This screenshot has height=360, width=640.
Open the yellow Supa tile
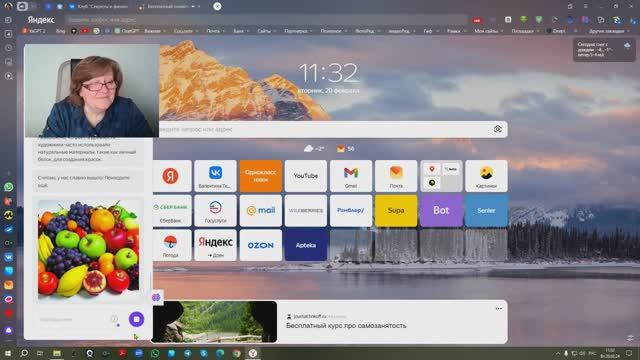[396, 211]
